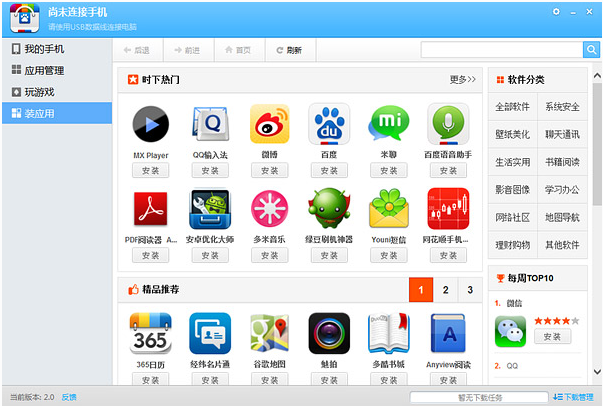603x406 pixels.
Task: Open the MX Player app icon
Action: pyautogui.click(x=150, y=124)
